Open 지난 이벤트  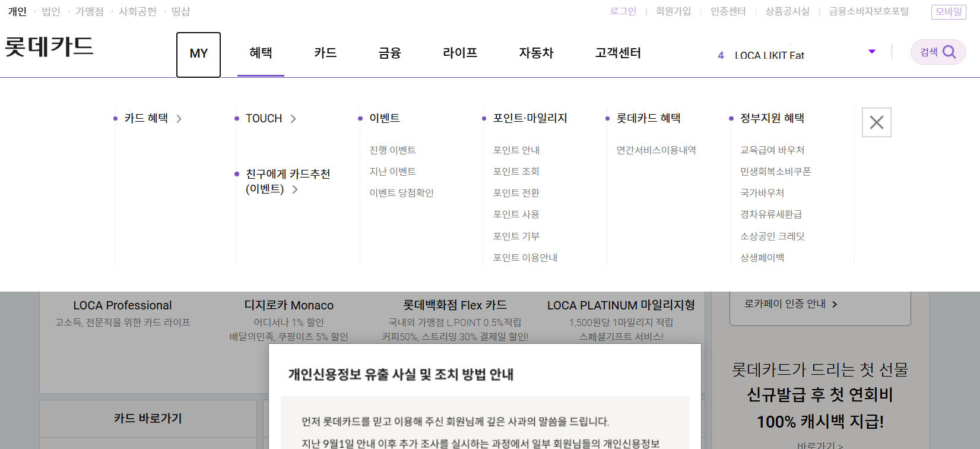[x=392, y=172]
